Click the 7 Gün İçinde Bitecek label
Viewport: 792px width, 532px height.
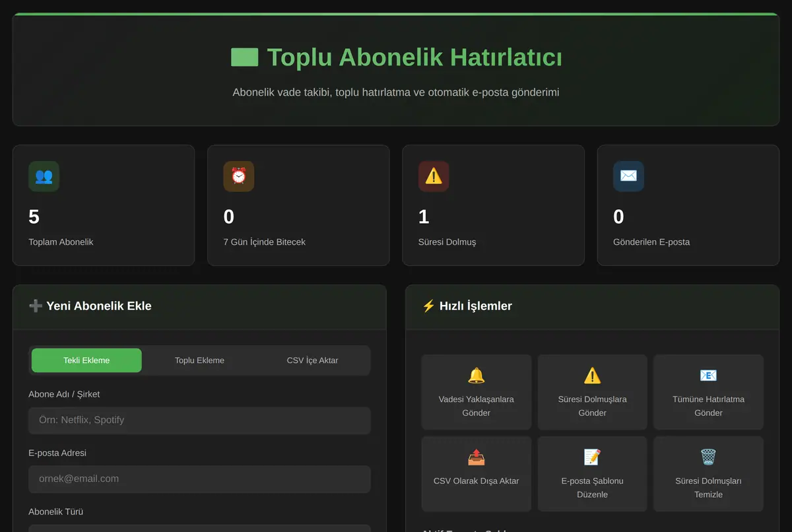coord(264,242)
